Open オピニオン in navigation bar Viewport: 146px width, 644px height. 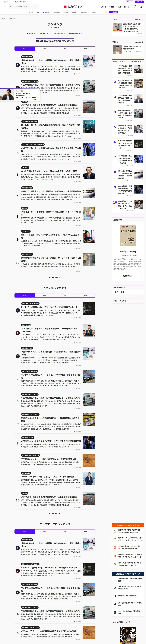[x=103, y=12]
